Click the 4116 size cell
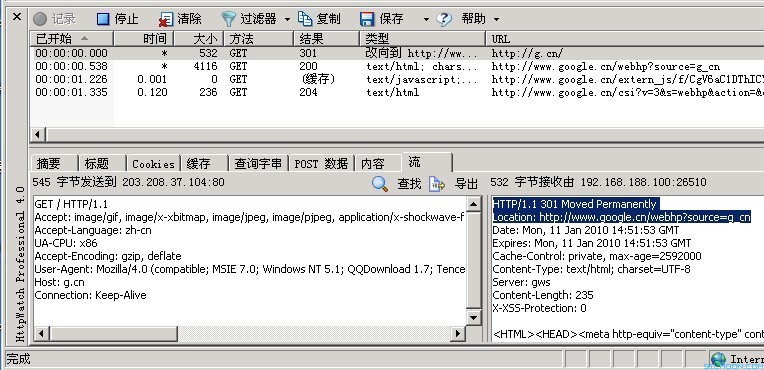 [x=205, y=66]
